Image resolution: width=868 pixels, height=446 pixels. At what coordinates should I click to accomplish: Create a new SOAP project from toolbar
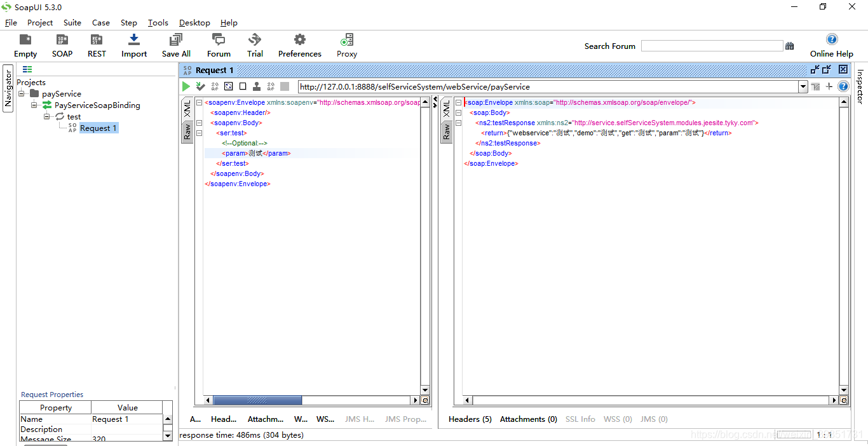tap(62, 40)
